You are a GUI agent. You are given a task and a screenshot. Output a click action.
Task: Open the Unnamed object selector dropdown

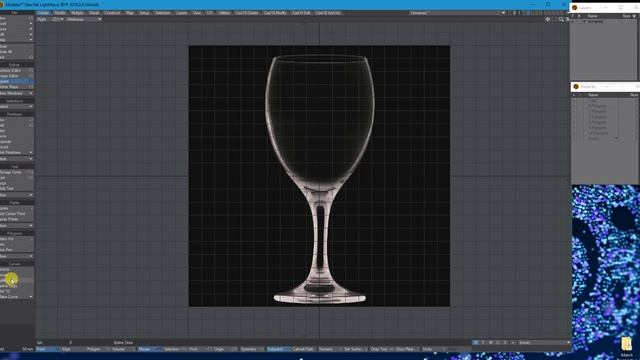point(457,13)
